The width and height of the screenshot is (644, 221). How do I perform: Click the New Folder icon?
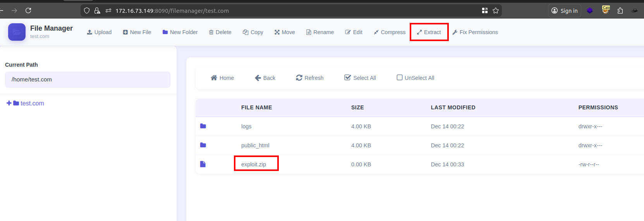[165, 32]
